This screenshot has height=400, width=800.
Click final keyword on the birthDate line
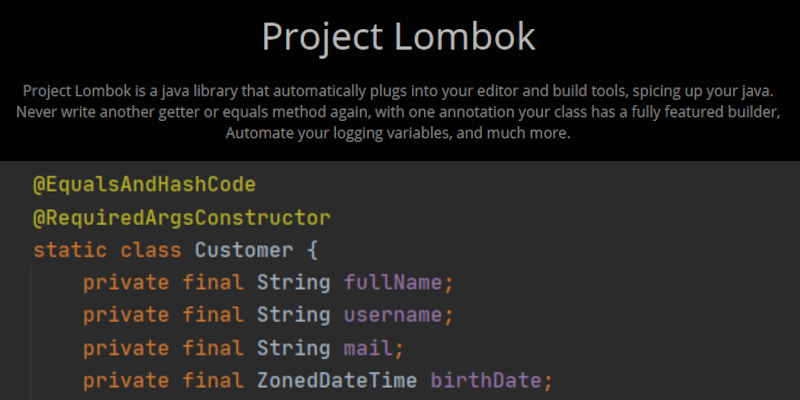pos(213,381)
